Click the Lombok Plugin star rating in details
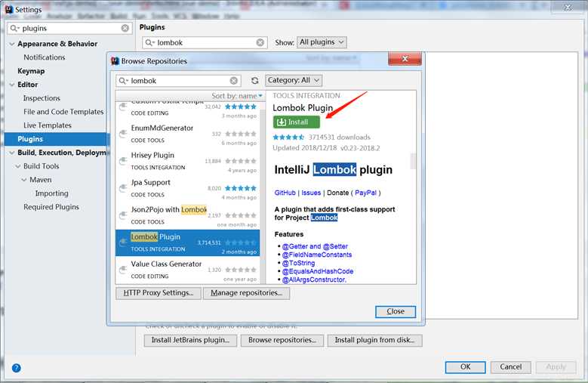Screen dimensions: 588x383 pyautogui.click(x=288, y=137)
